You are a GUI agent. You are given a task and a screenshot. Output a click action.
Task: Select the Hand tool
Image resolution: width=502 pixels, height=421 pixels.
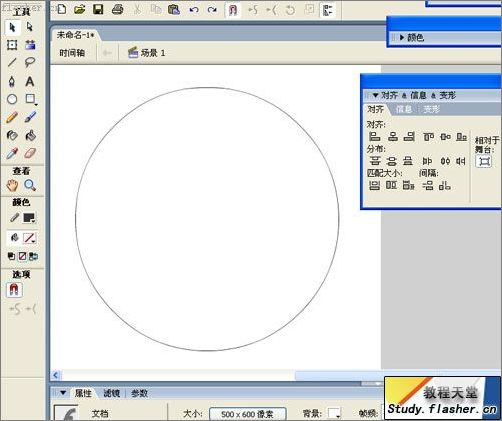click(12, 185)
